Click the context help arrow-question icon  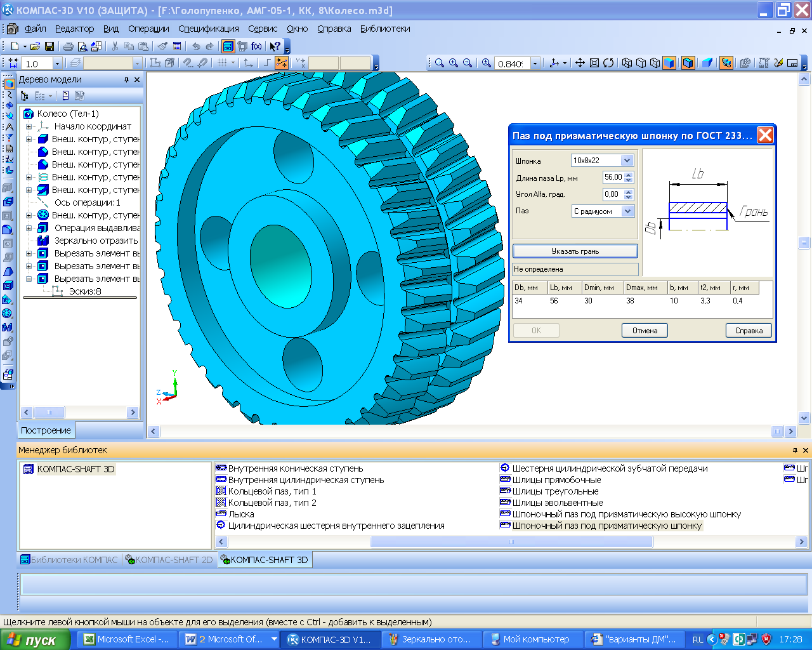click(275, 46)
